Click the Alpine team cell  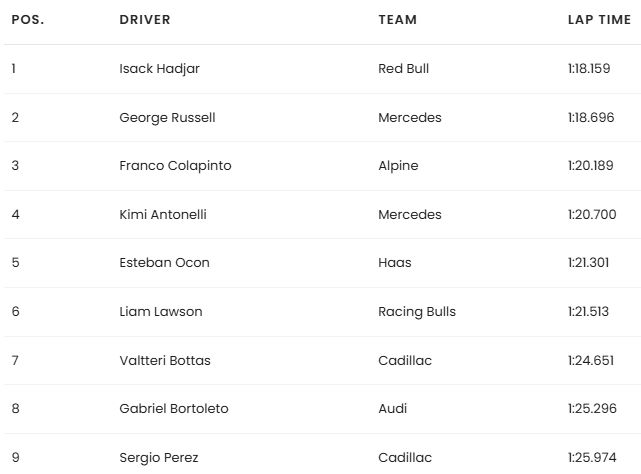pyautogui.click(x=398, y=166)
